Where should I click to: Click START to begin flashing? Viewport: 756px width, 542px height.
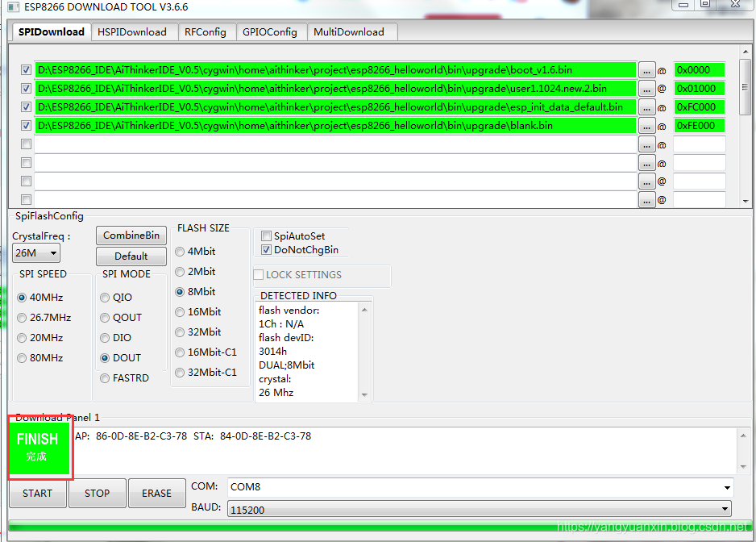click(38, 494)
